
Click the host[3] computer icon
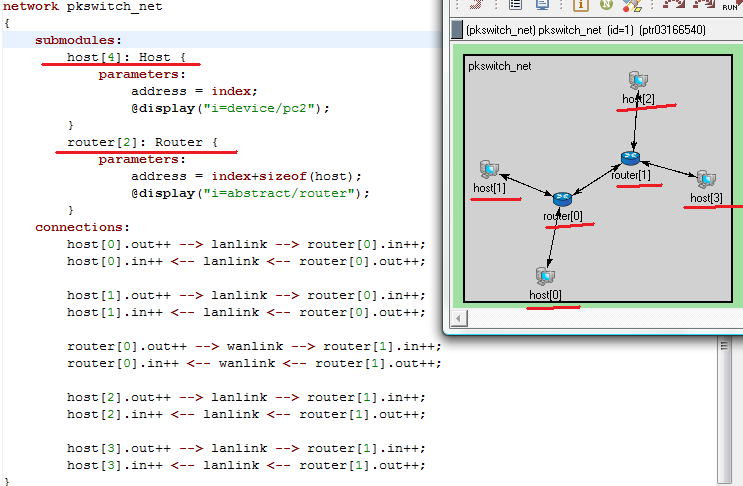click(x=706, y=179)
